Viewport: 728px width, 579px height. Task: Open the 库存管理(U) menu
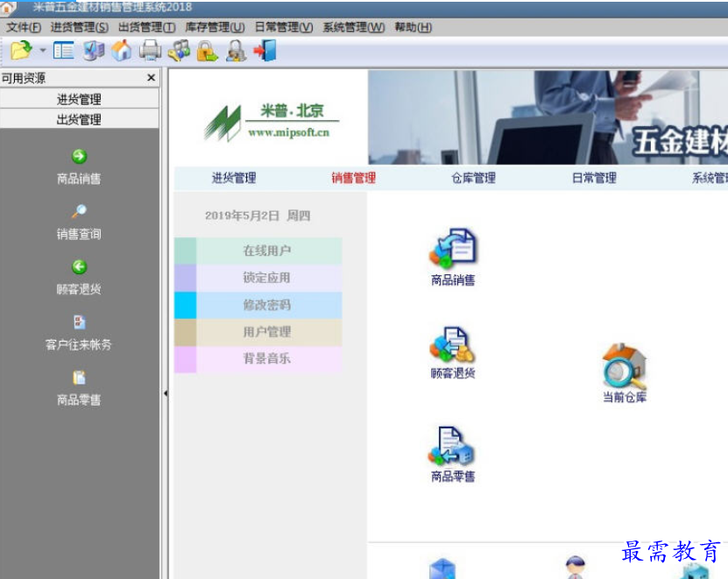(x=215, y=27)
